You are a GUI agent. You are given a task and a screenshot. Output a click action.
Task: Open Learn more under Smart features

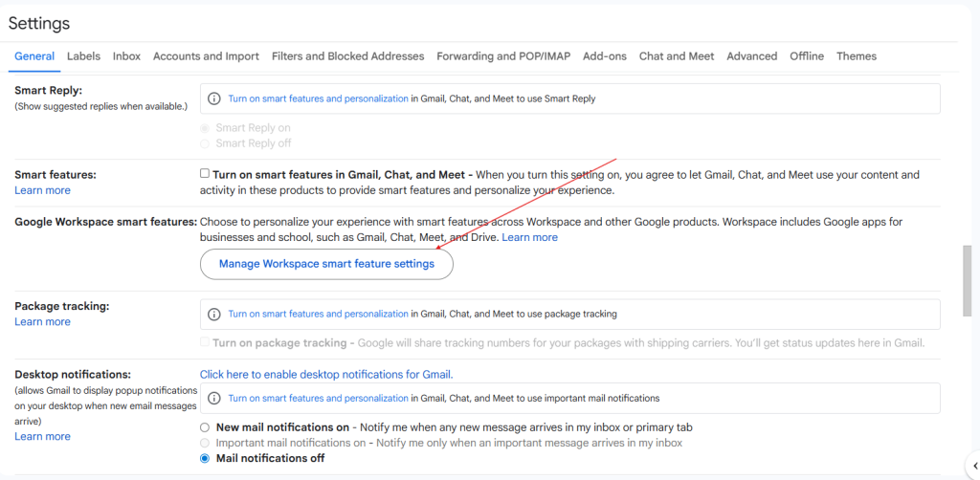point(42,190)
